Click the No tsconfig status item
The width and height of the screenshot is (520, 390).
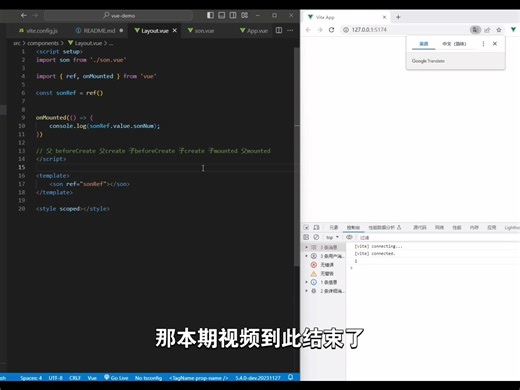point(148,378)
